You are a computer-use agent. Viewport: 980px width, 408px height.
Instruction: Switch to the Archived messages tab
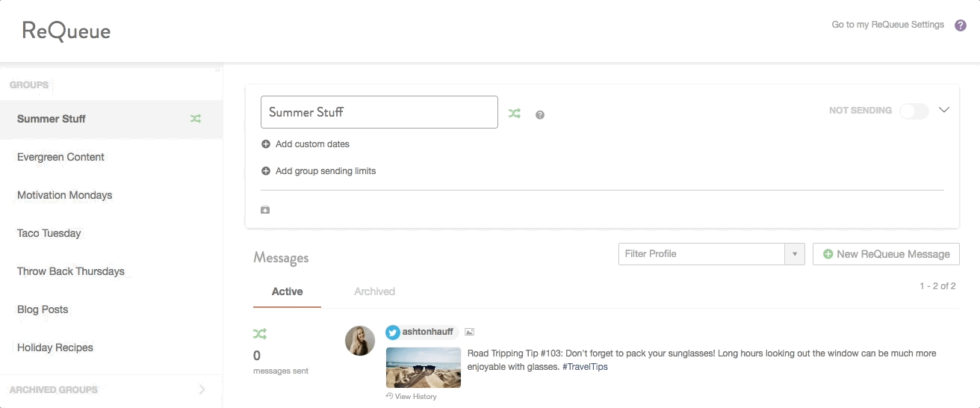tap(374, 291)
